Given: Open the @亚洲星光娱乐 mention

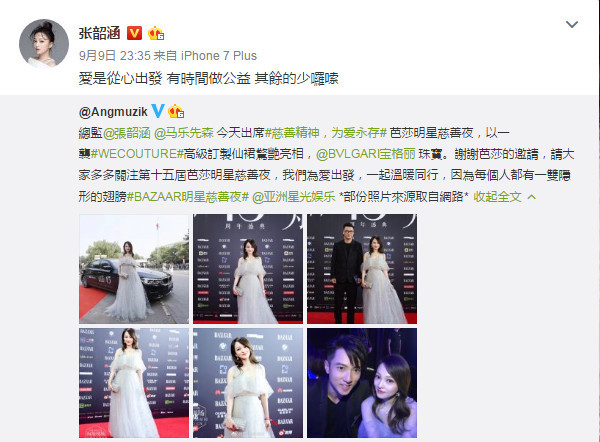Looking at the screenshot, I should click(x=293, y=197).
